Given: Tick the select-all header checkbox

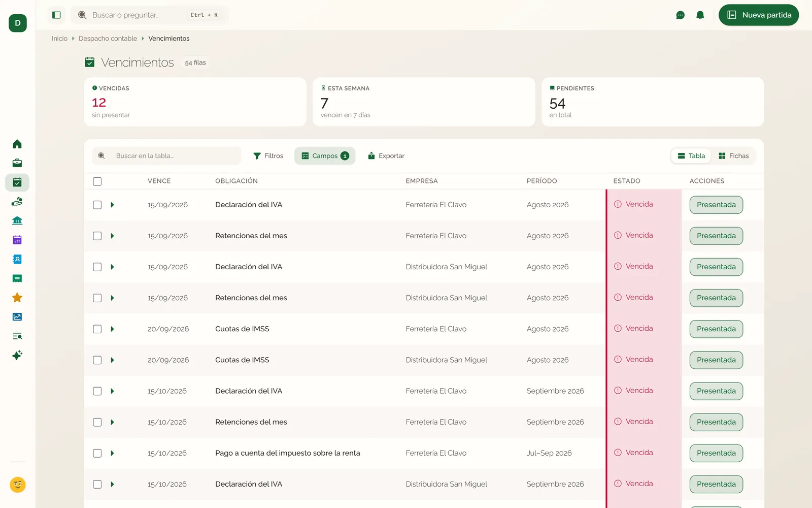Looking at the screenshot, I should tap(97, 181).
